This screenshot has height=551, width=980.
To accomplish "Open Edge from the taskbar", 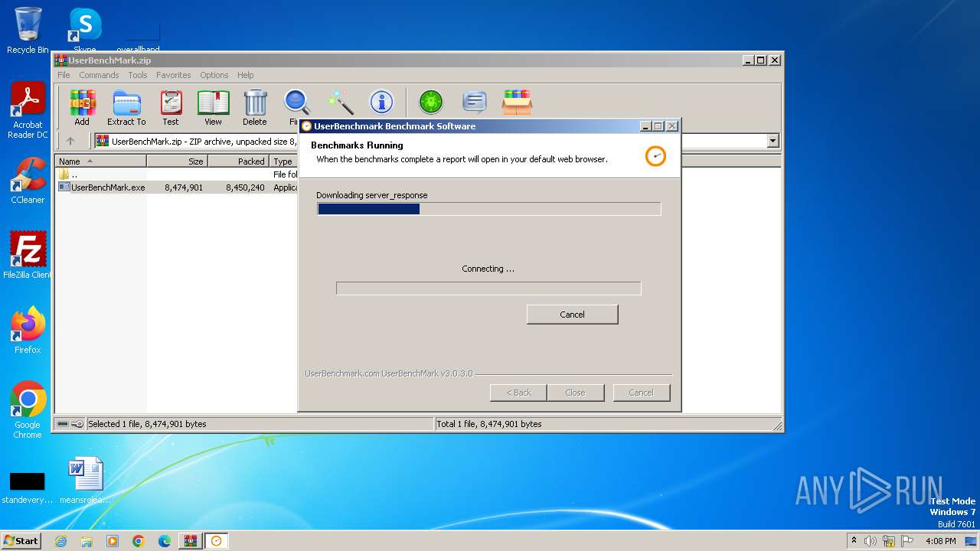I will point(165,541).
